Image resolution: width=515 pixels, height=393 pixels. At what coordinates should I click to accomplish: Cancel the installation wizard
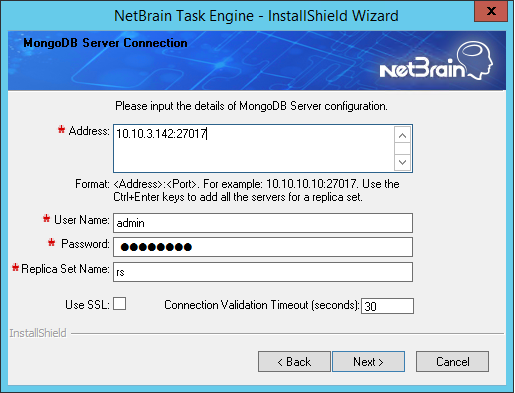tap(452, 361)
